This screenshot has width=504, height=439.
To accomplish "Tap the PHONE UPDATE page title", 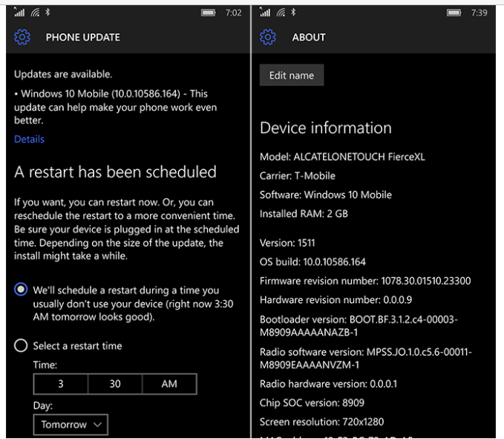I will point(83,37).
